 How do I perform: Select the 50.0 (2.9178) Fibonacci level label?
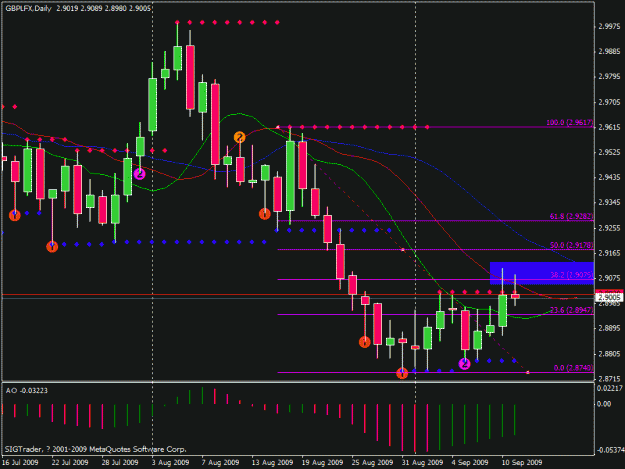pyautogui.click(x=572, y=245)
